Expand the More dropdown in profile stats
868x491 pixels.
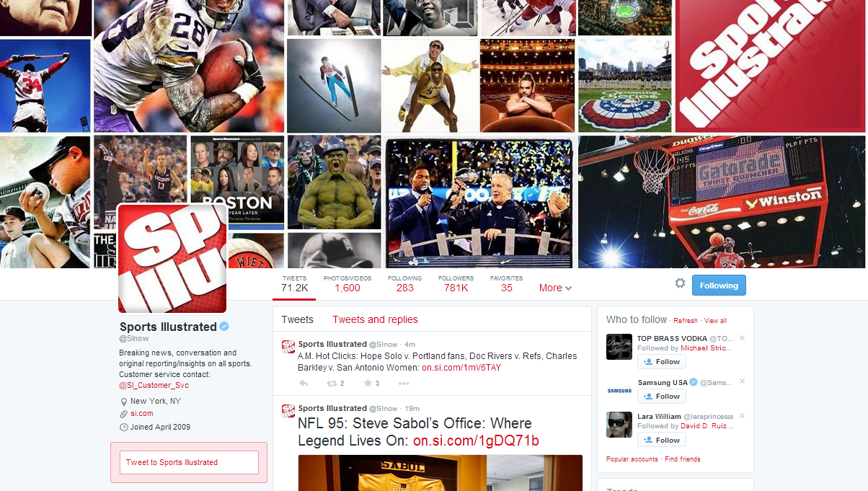pos(555,288)
